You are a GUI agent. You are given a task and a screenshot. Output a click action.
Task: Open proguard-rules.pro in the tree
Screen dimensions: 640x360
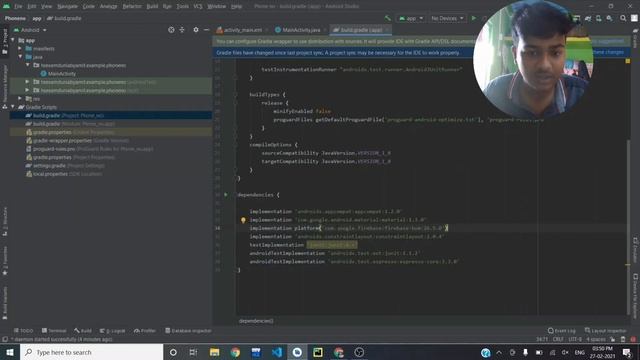[90, 149]
